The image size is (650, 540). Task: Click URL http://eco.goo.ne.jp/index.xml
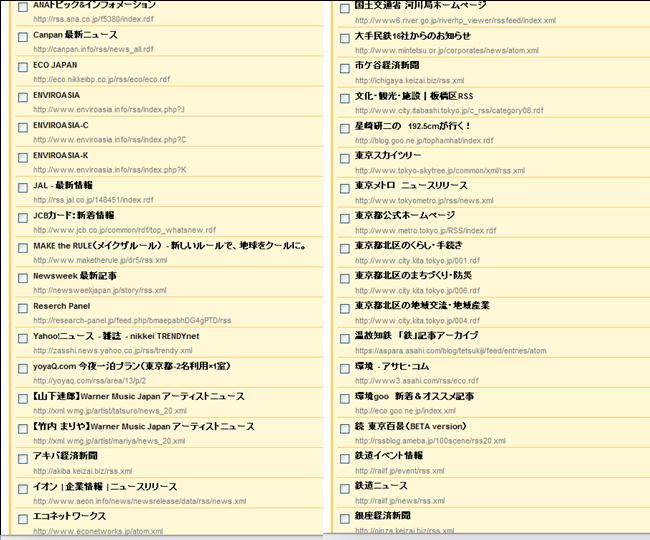[405, 411]
